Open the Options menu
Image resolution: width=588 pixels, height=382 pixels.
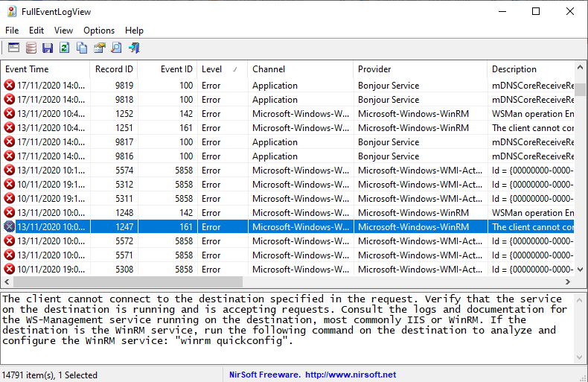[99, 31]
